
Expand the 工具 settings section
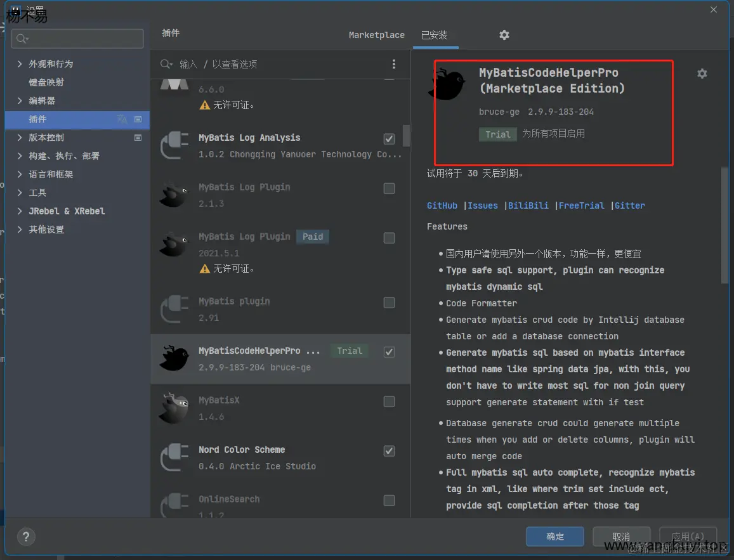(20, 193)
